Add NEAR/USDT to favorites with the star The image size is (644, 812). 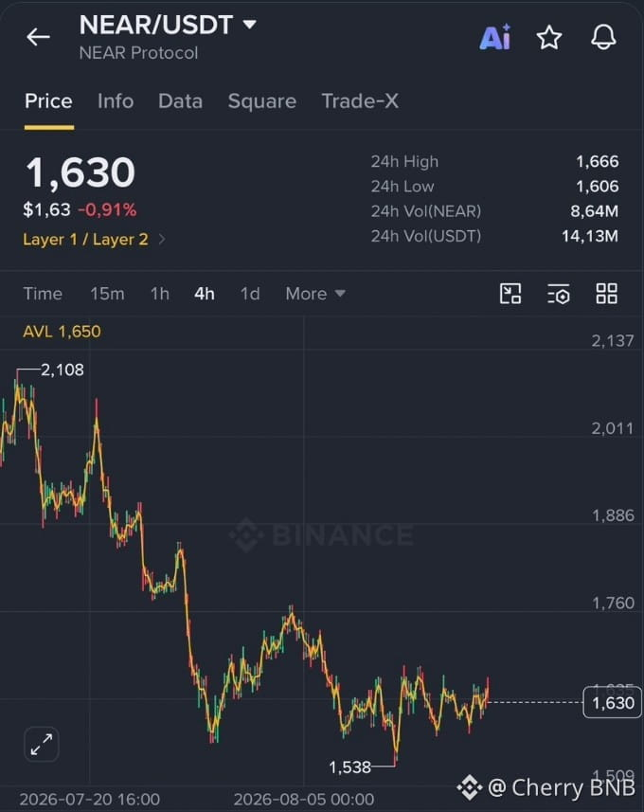[548, 37]
